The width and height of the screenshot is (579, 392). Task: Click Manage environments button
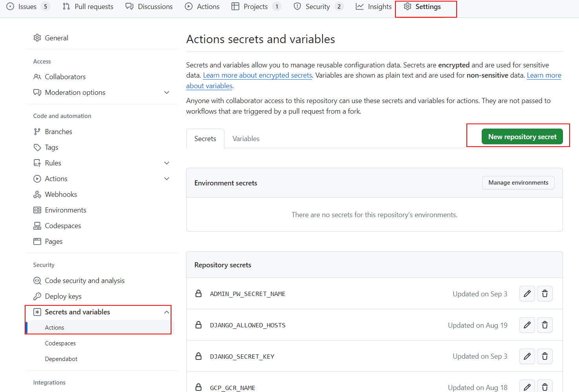coord(518,183)
